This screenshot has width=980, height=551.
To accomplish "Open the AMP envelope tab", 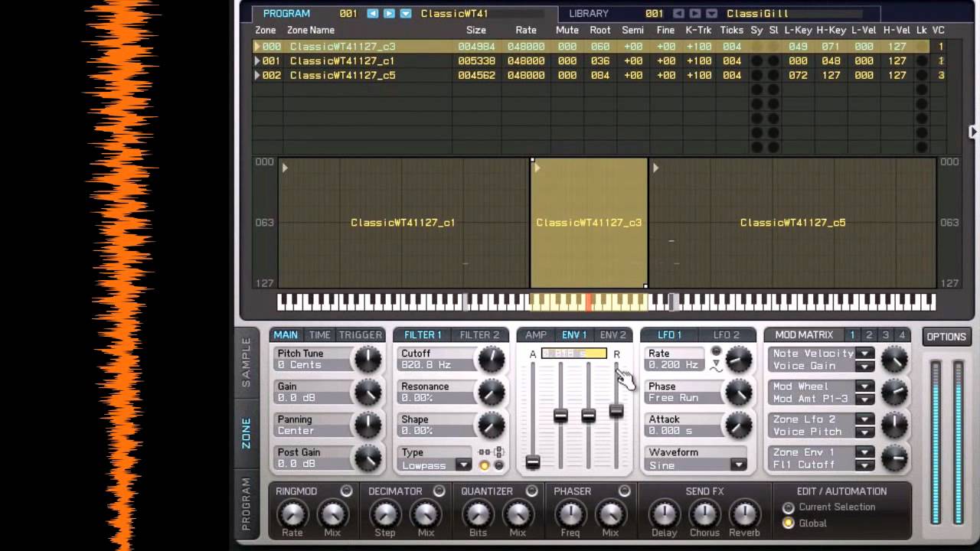I will coord(536,335).
